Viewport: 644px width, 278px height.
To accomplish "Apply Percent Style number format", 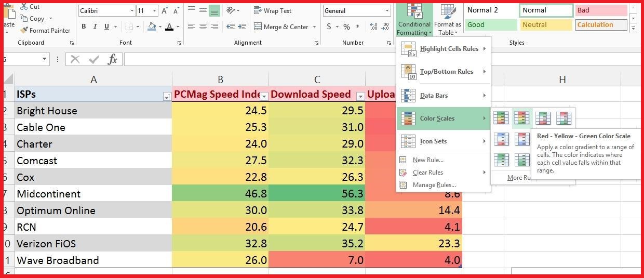I will tap(346, 27).
